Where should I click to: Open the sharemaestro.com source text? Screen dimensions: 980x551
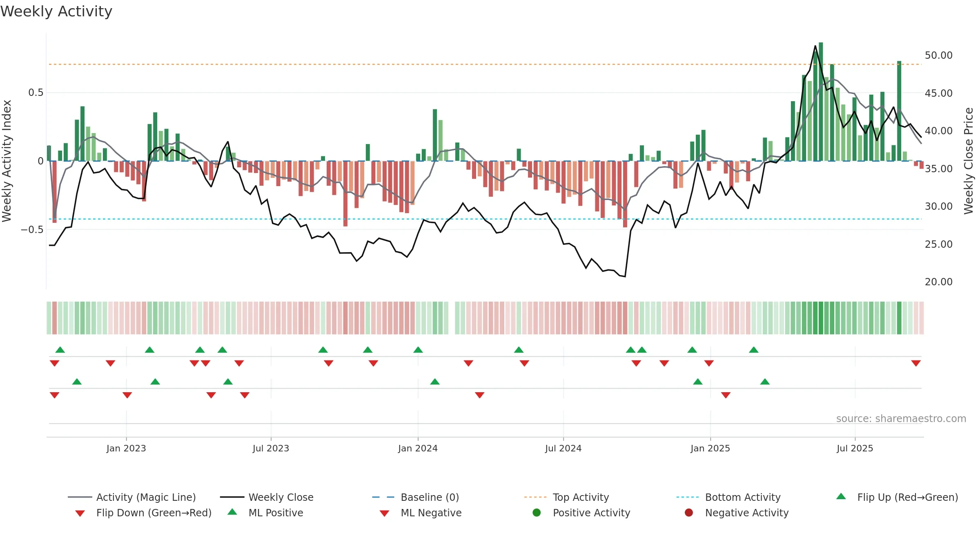tap(901, 418)
